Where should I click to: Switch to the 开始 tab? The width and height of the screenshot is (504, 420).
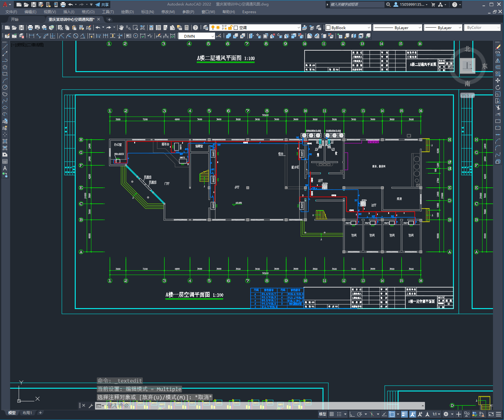click(x=15, y=19)
